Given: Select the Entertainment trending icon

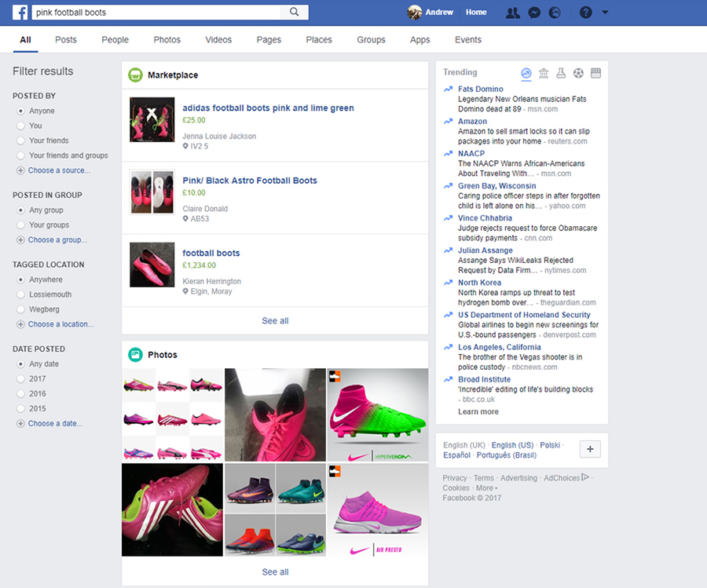Looking at the screenshot, I should [x=595, y=73].
